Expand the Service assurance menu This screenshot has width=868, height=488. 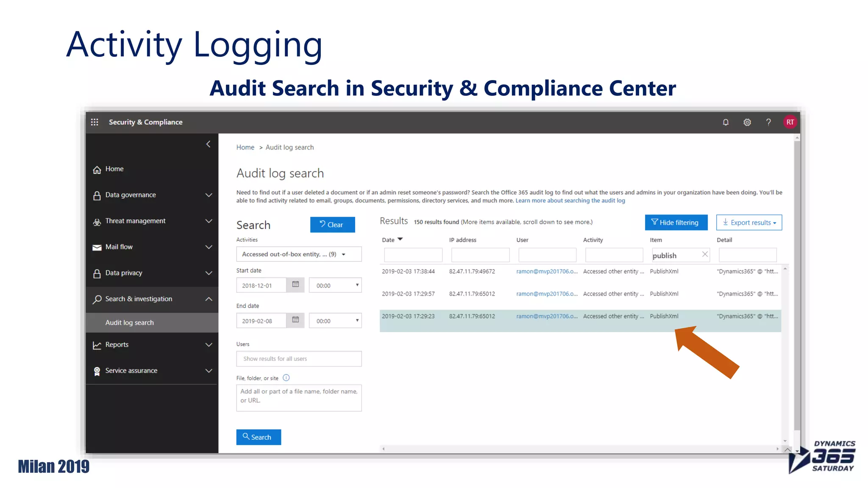[x=209, y=370]
